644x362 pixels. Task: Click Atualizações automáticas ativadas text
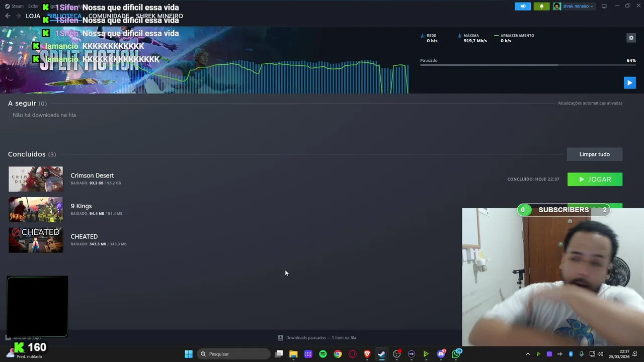[x=590, y=103]
